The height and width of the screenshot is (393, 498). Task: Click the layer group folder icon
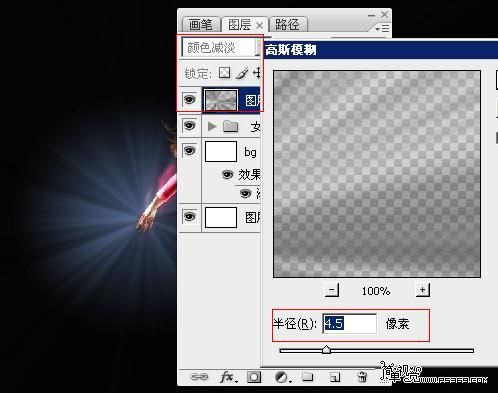click(230, 126)
